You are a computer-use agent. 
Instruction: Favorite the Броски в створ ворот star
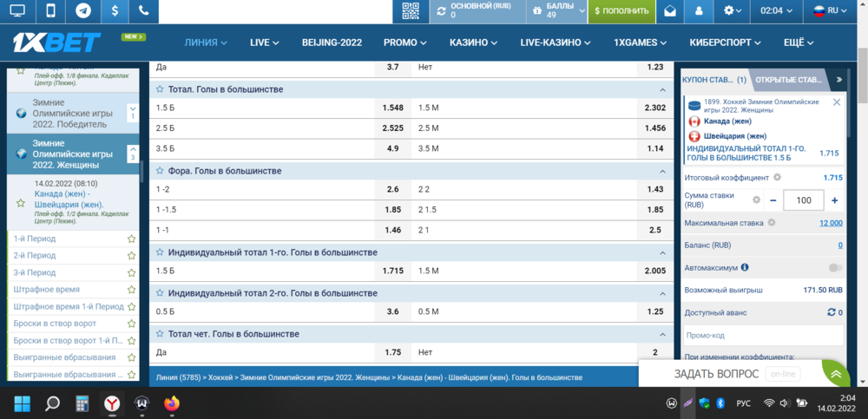[131, 324]
